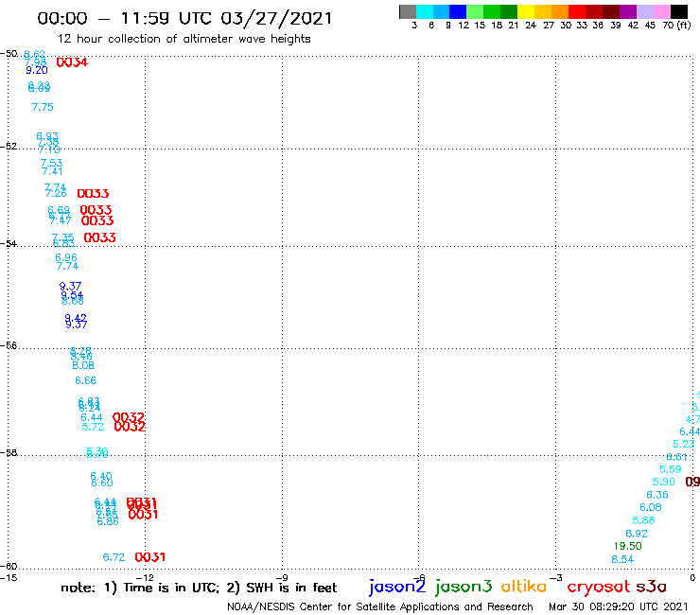Click the wave height value '7.53'
The height and width of the screenshot is (615, 700).
[x=51, y=163]
